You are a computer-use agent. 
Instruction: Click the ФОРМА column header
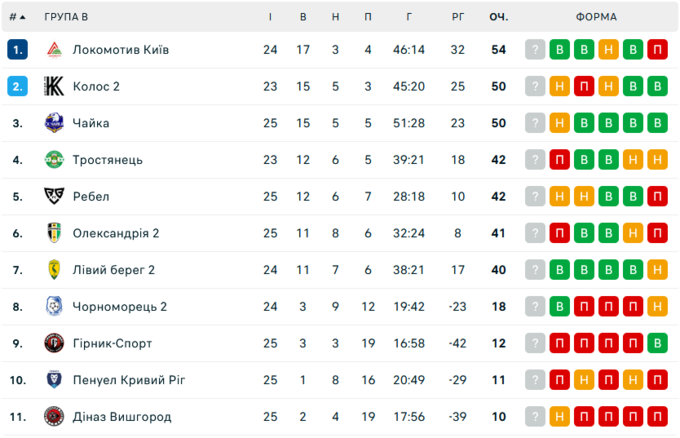(596, 17)
